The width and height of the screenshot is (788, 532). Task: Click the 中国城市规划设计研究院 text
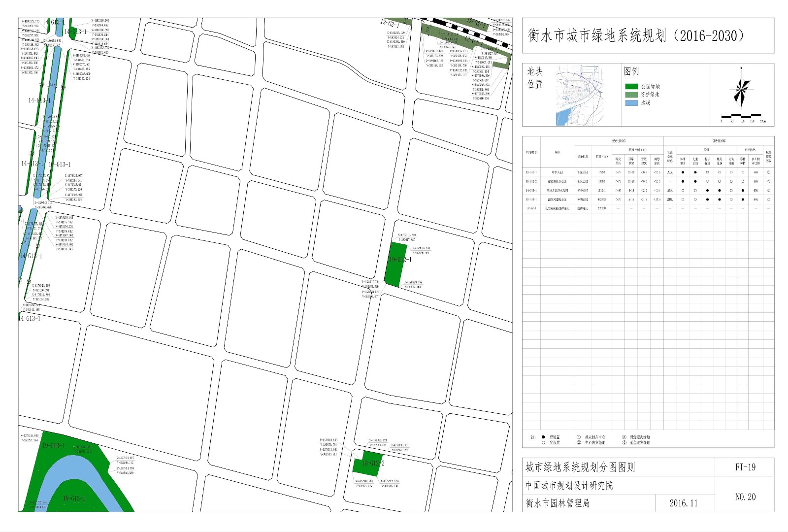point(569,486)
